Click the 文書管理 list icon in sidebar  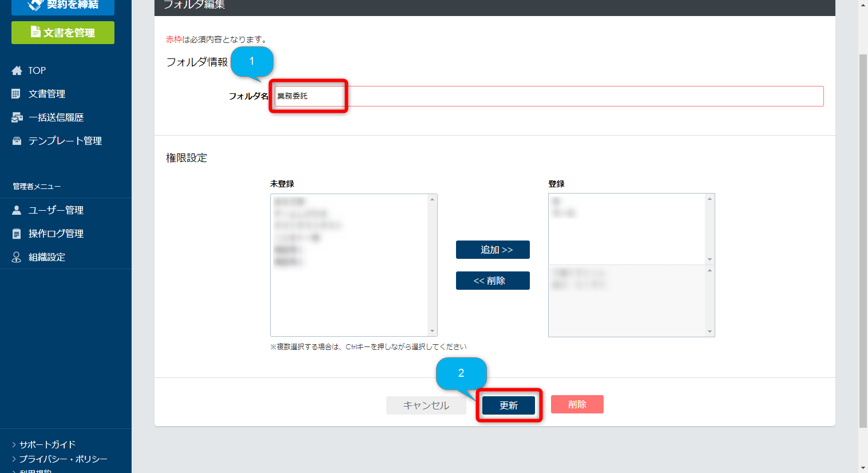tap(16, 94)
